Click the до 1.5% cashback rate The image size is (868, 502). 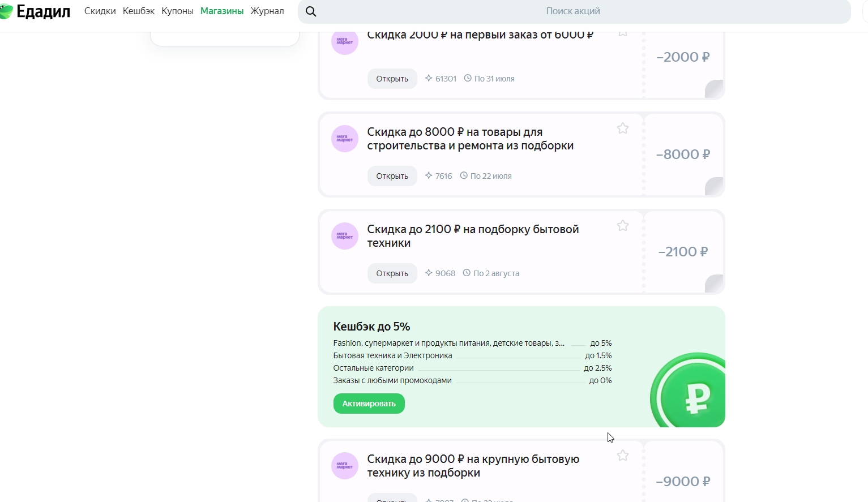(598, 355)
